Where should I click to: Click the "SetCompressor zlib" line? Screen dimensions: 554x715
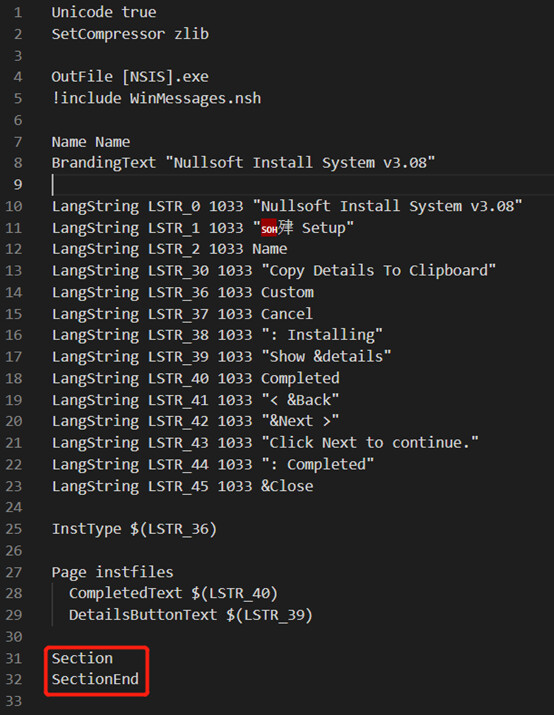tap(130, 34)
